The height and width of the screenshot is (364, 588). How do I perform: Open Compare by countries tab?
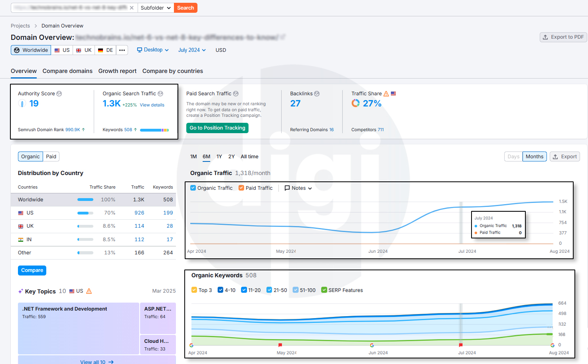(173, 71)
